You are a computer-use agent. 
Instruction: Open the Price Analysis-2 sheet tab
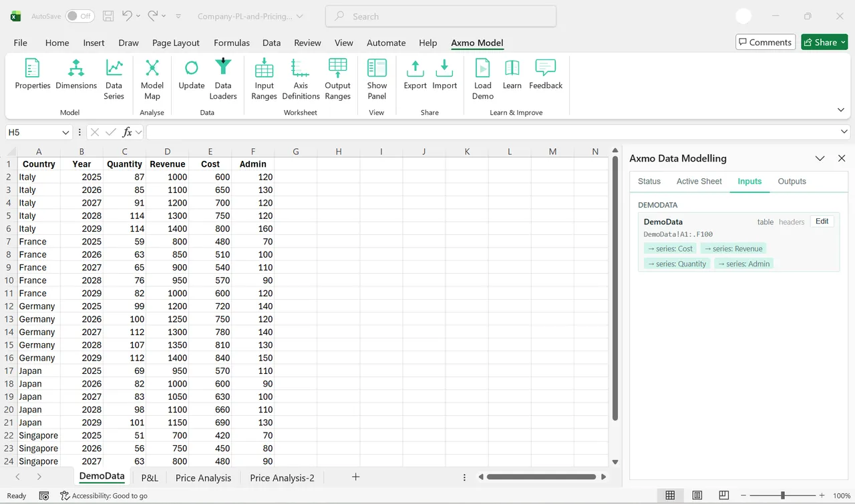282,477
